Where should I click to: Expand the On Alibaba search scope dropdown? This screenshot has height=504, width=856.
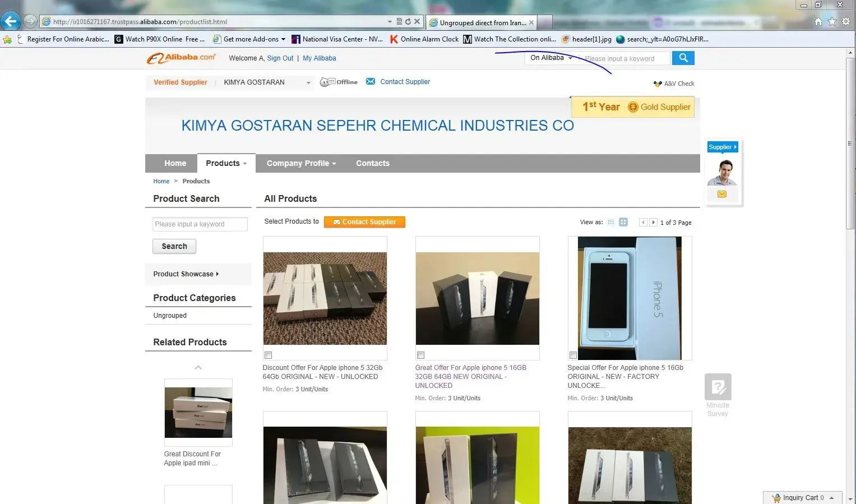click(552, 58)
